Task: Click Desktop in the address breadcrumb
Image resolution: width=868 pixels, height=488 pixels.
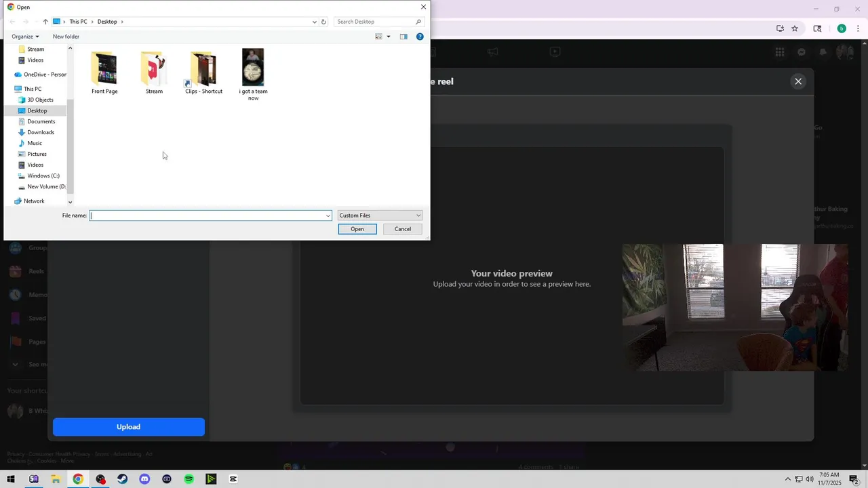Action: (107, 22)
